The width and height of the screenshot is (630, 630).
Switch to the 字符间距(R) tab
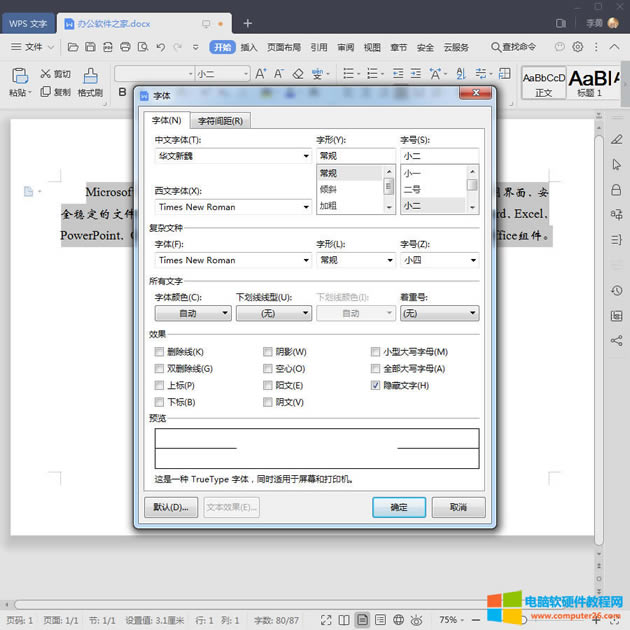(x=220, y=121)
